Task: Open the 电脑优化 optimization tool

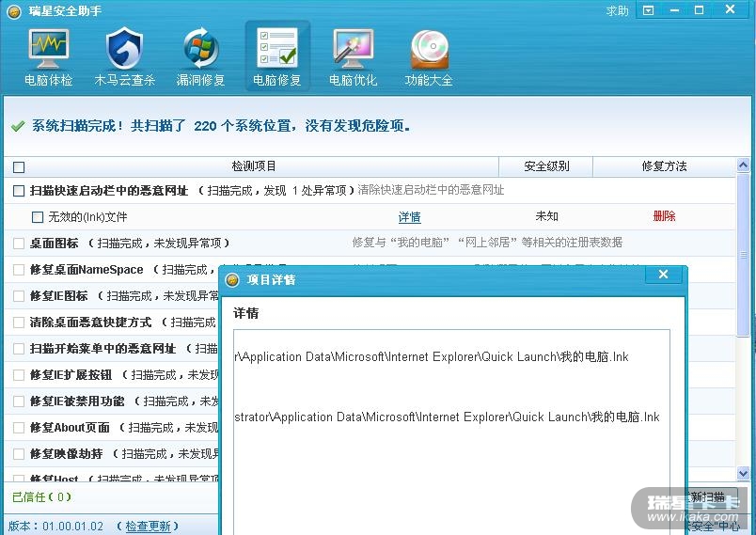Action: (353, 56)
